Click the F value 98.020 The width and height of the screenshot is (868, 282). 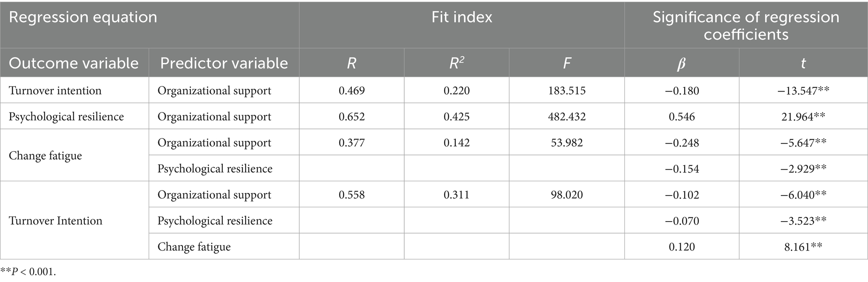pos(567,195)
